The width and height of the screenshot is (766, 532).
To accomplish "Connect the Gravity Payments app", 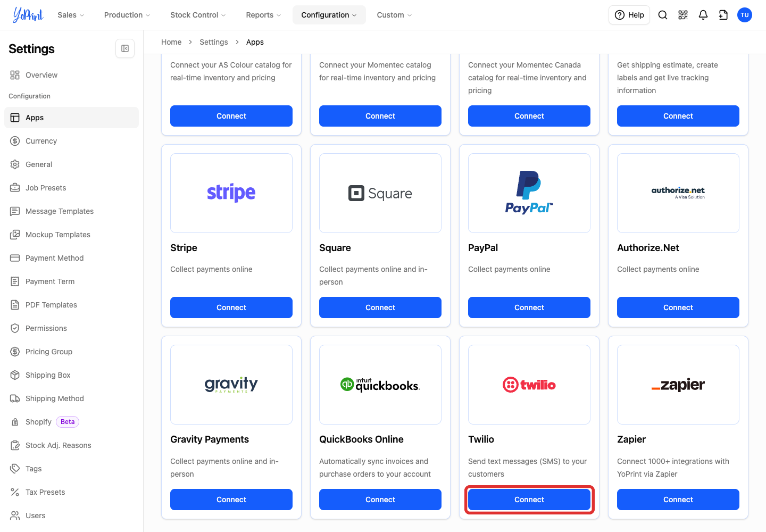I will (x=231, y=500).
